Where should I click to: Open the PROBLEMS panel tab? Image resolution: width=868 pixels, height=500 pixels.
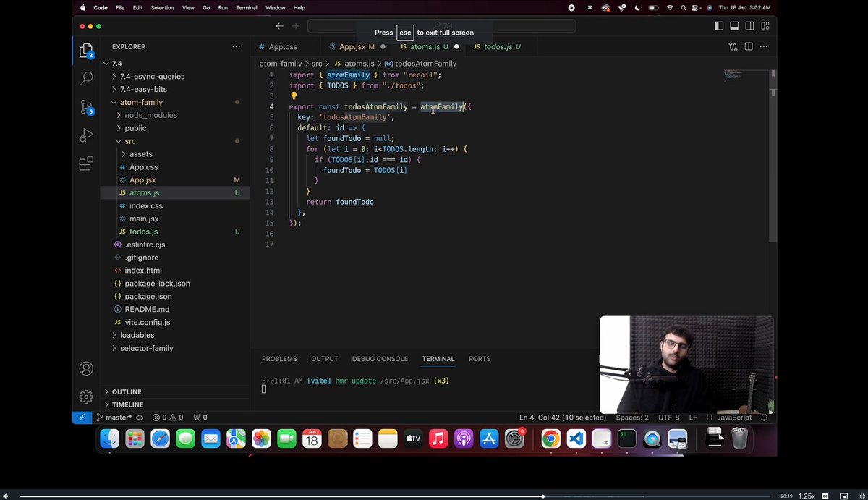point(279,359)
